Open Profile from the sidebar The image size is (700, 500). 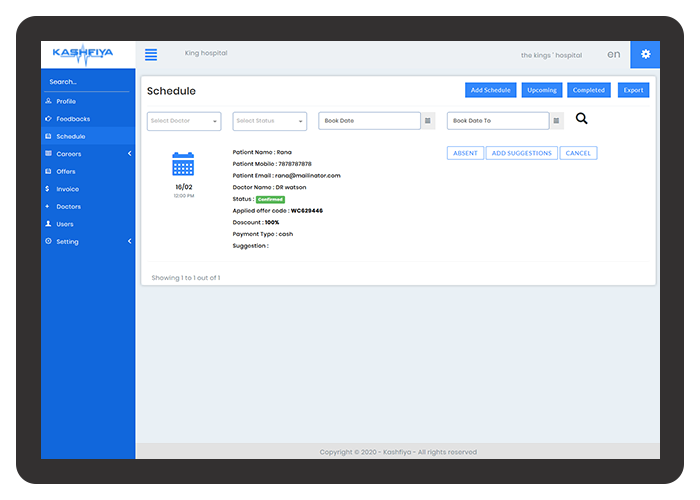point(66,101)
